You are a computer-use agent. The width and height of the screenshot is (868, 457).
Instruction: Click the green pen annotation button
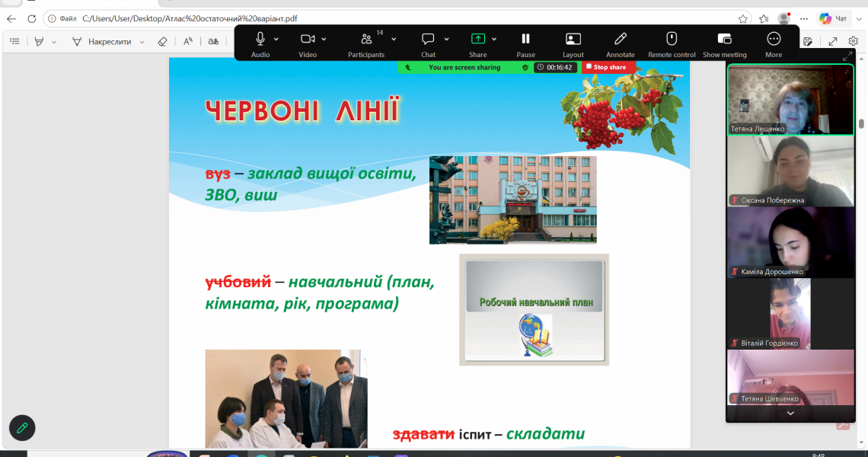pyautogui.click(x=22, y=427)
